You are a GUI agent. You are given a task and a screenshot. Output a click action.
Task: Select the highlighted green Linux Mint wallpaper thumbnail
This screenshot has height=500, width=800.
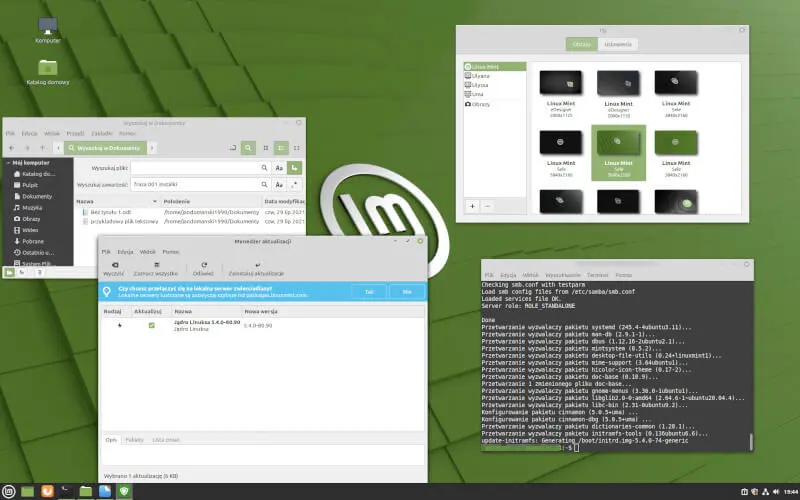point(618,153)
